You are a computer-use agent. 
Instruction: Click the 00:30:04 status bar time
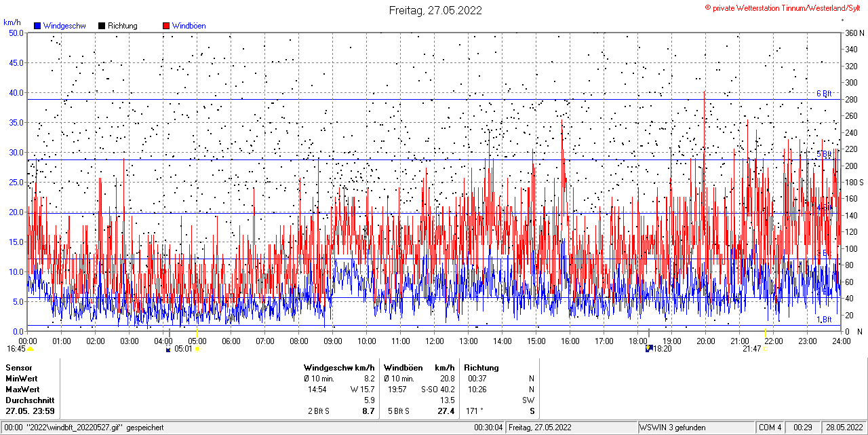tap(488, 428)
